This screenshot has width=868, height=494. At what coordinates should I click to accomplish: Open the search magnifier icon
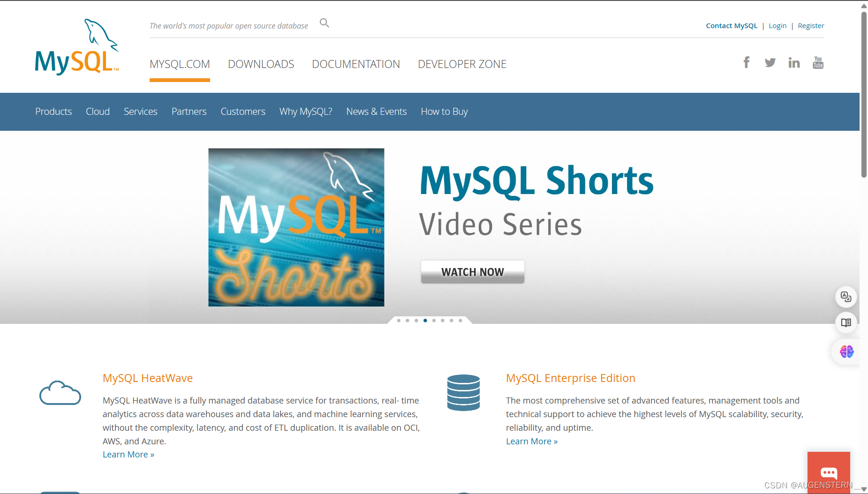point(325,23)
